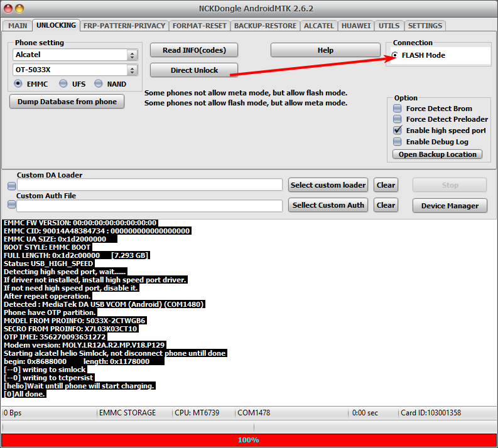Open the UTILS tab
This screenshot has width=498, height=448.
click(x=389, y=26)
